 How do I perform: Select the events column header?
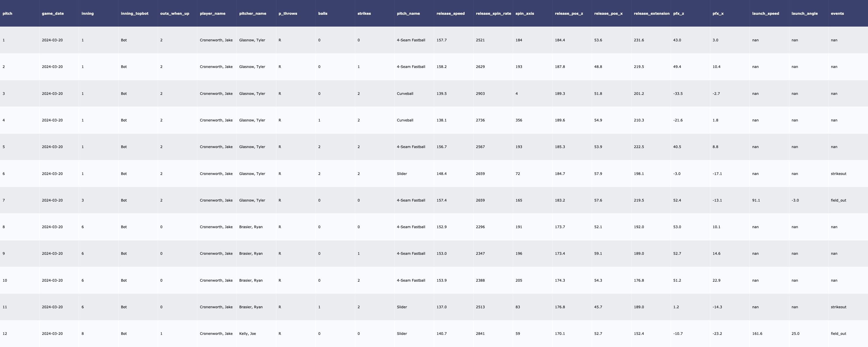pyautogui.click(x=837, y=14)
